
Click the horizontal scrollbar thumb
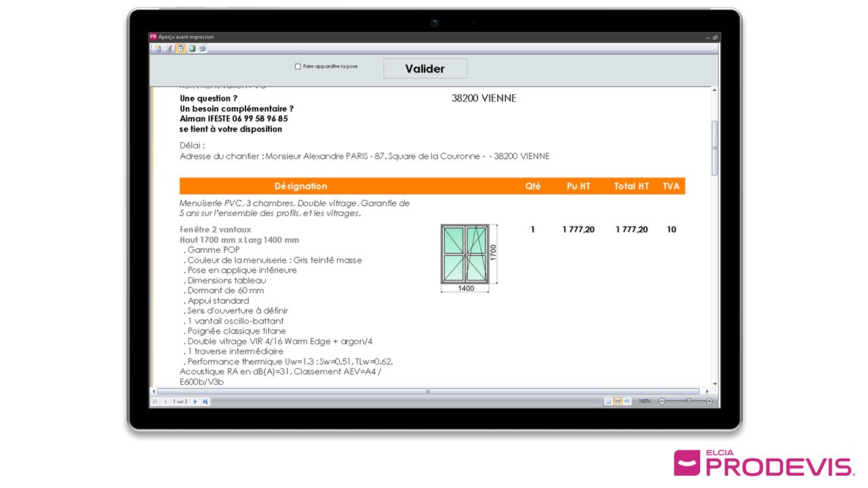coord(428,391)
